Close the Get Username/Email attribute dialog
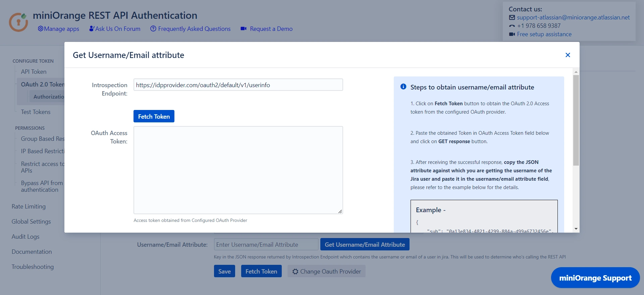 pos(568,55)
